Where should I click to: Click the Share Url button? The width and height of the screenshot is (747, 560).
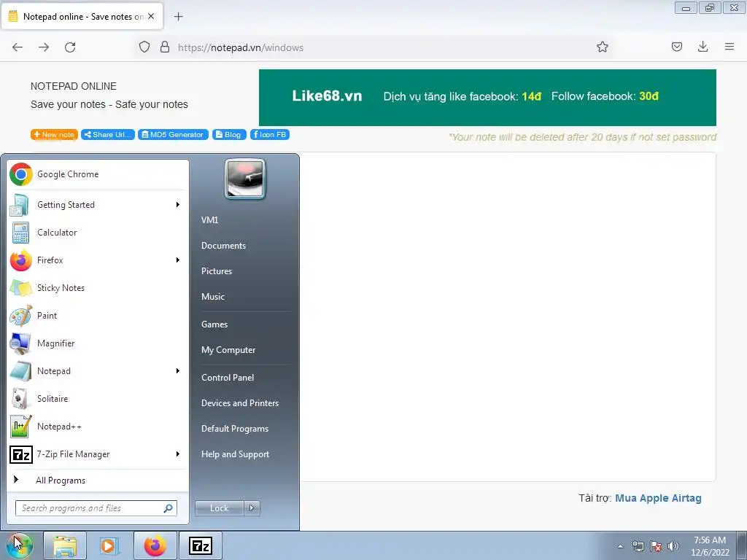(108, 135)
